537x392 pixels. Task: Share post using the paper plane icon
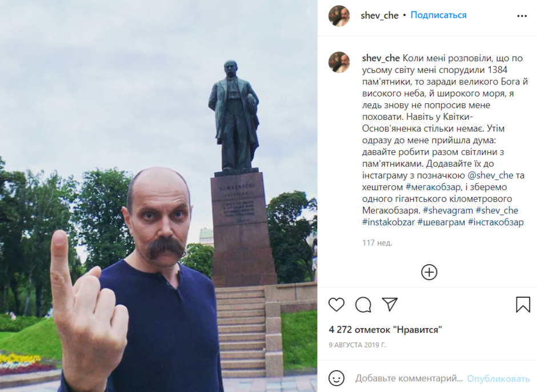(x=390, y=304)
